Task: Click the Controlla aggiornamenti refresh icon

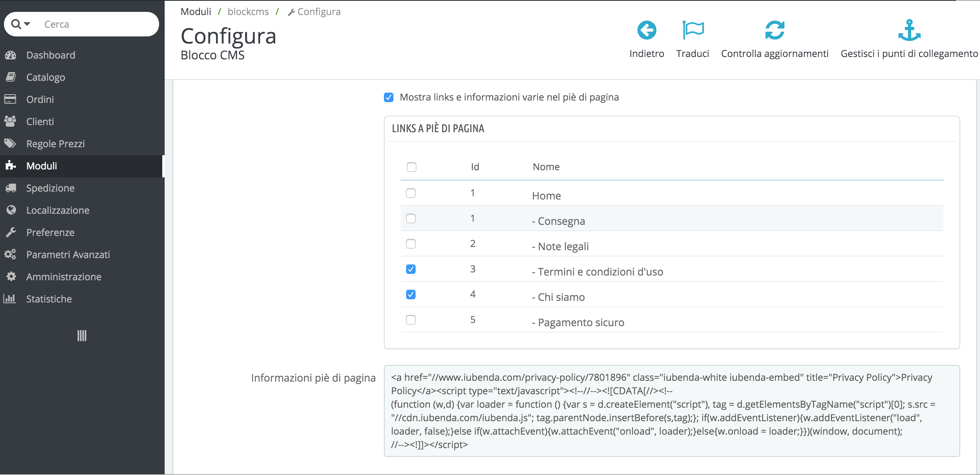Action: coord(775,30)
